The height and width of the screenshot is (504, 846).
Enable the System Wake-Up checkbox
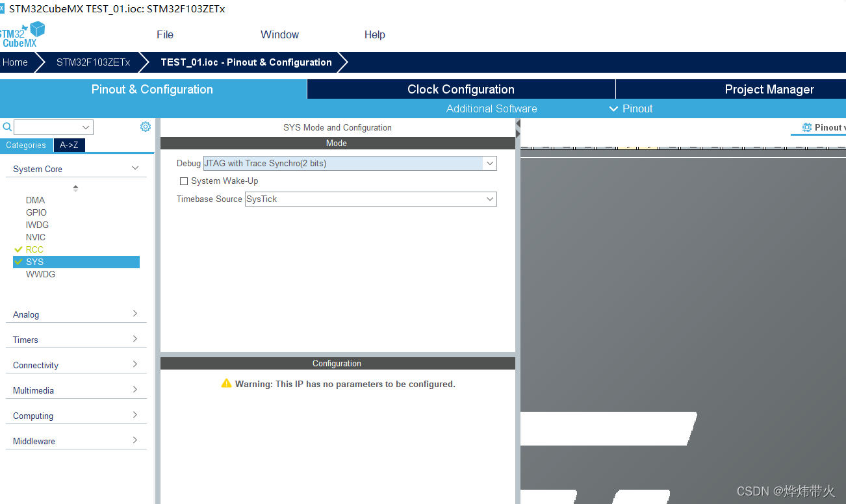point(184,181)
